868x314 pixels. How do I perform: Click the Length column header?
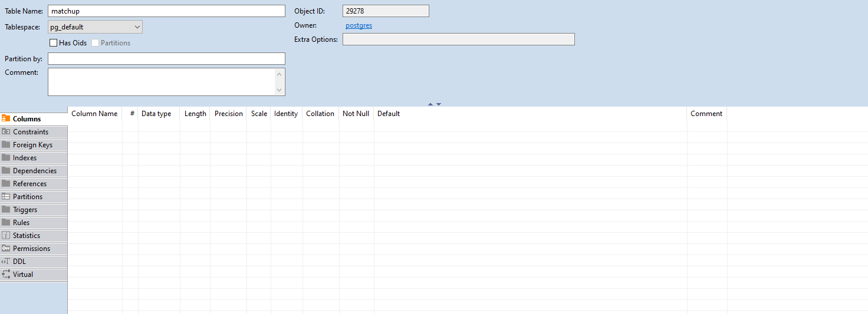click(195, 114)
